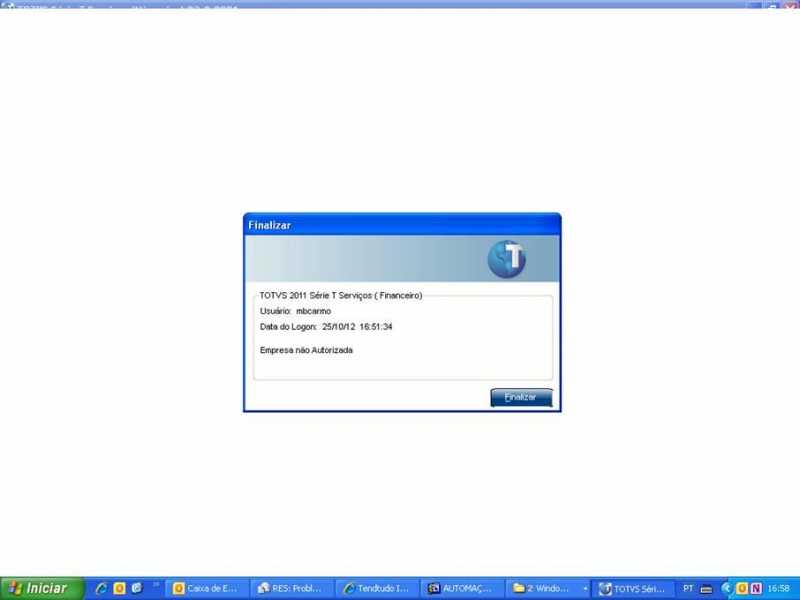800x600 pixels.
Task: Switch to the RES: Probl... taskbar window
Action: 292,589
